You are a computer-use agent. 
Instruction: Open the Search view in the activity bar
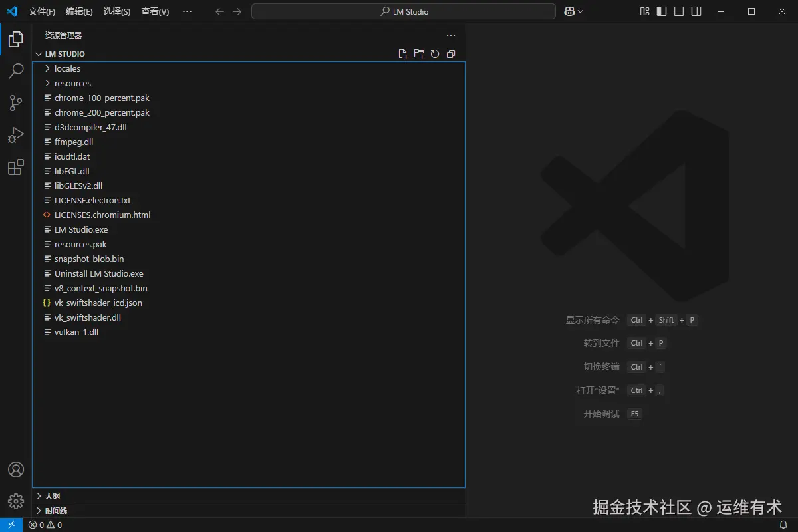tap(16, 71)
